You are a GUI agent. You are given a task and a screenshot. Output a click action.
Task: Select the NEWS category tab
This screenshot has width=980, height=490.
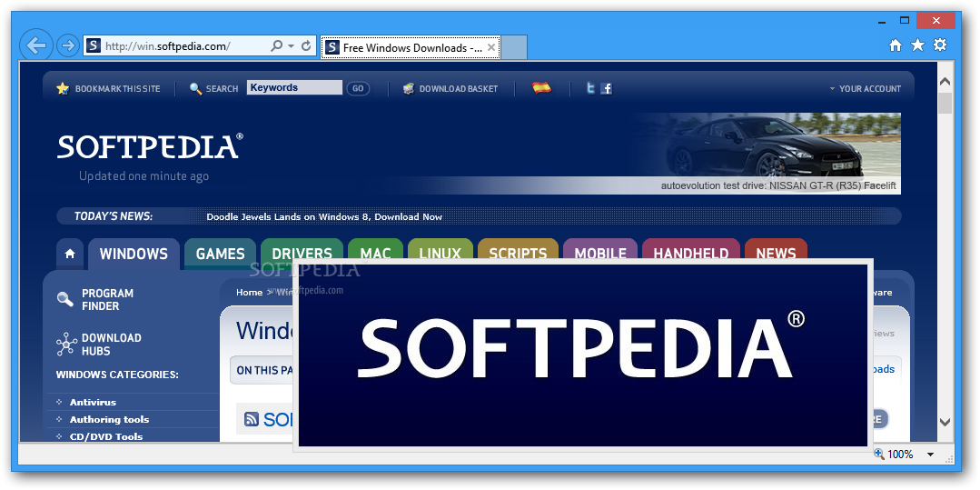pyautogui.click(x=777, y=248)
